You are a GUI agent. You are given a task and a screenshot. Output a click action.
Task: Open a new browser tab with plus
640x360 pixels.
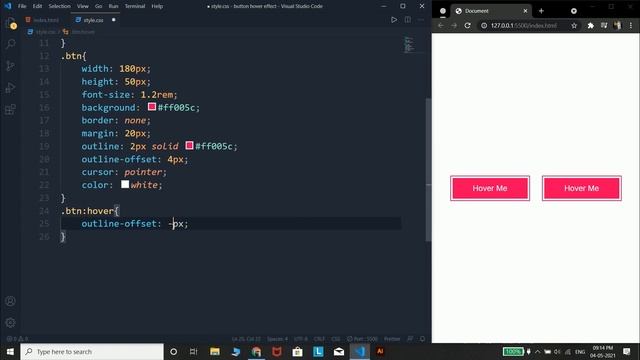541,11
